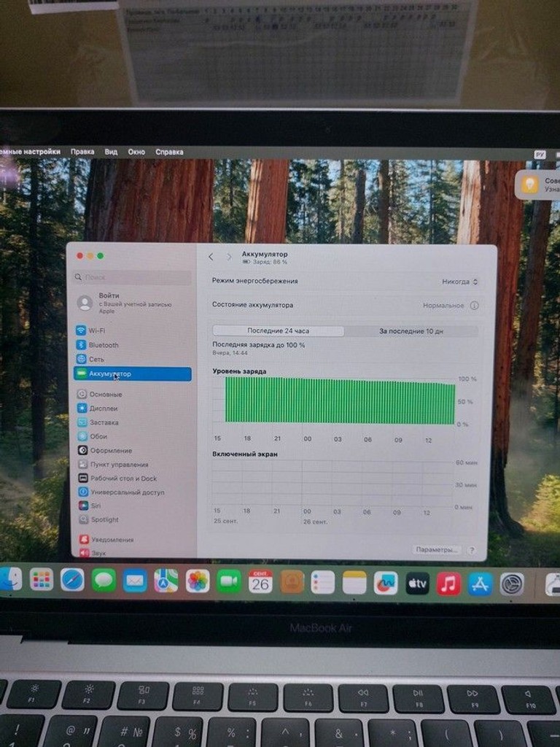Open App Store from the Dock

point(480,584)
